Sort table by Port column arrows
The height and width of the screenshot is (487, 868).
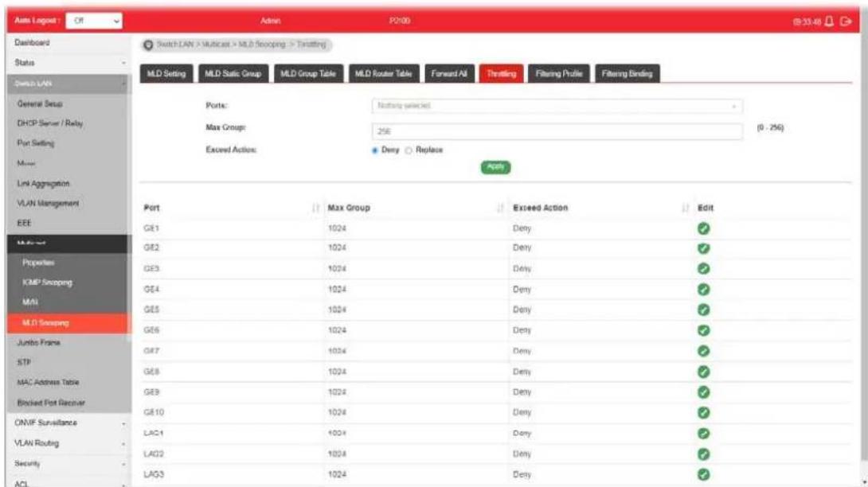315,208
